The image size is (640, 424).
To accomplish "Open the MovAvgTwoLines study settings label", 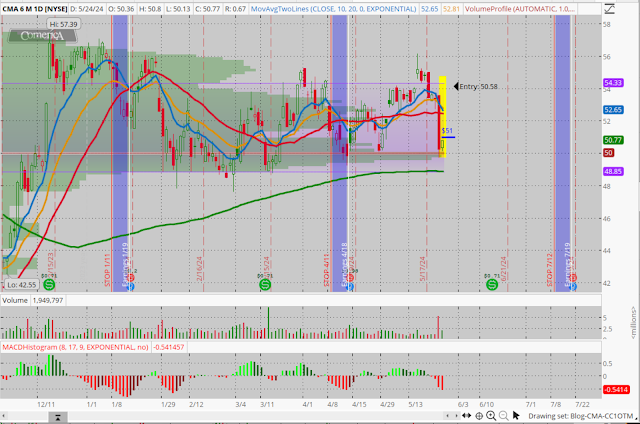I will pos(333,9).
